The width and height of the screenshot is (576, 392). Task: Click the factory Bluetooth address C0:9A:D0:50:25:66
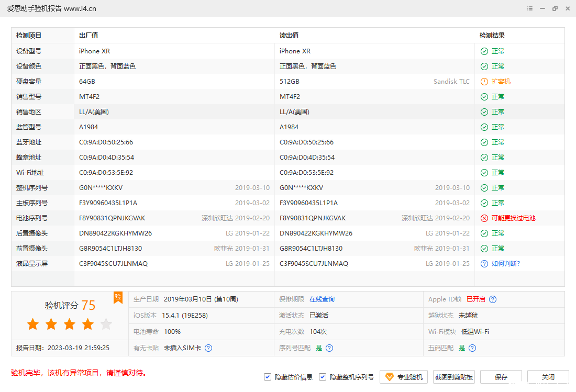[106, 142]
